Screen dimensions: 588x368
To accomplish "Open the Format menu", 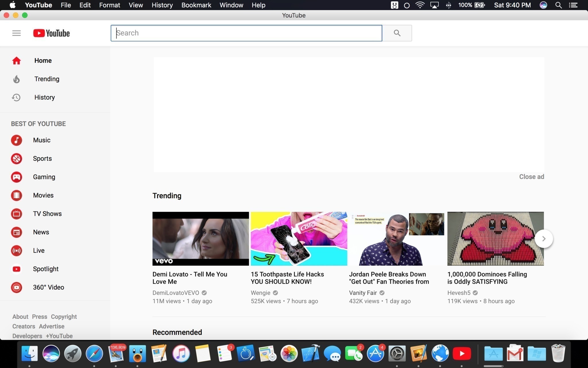I will coord(110,5).
